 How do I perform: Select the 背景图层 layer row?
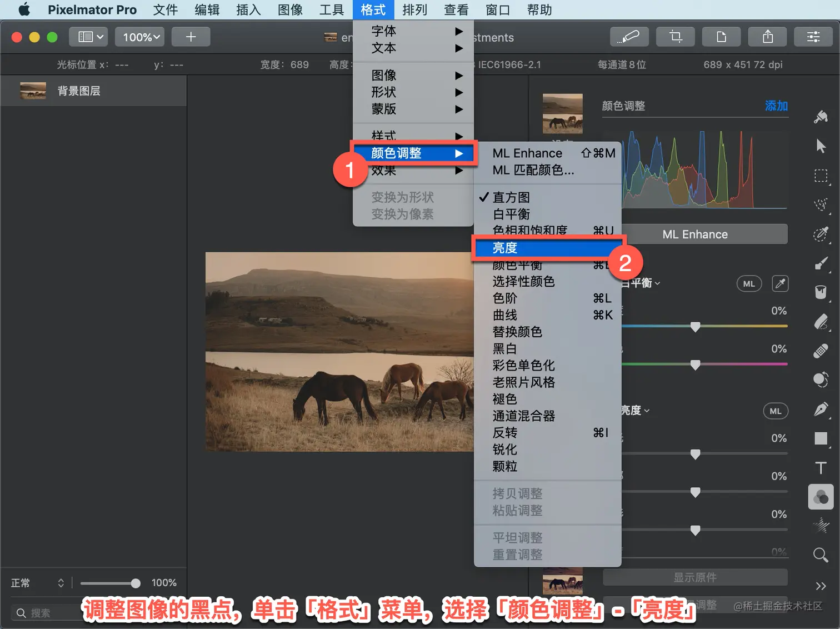pos(93,91)
